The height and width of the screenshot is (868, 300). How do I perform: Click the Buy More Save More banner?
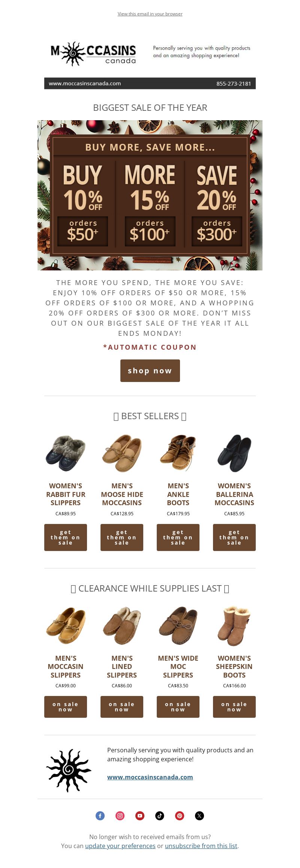click(150, 195)
